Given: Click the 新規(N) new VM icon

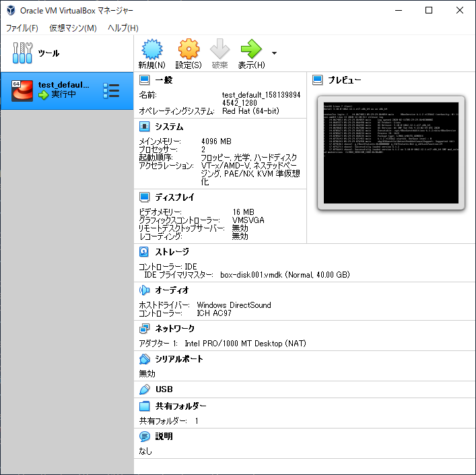Looking at the screenshot, I should tap(151, 49).
